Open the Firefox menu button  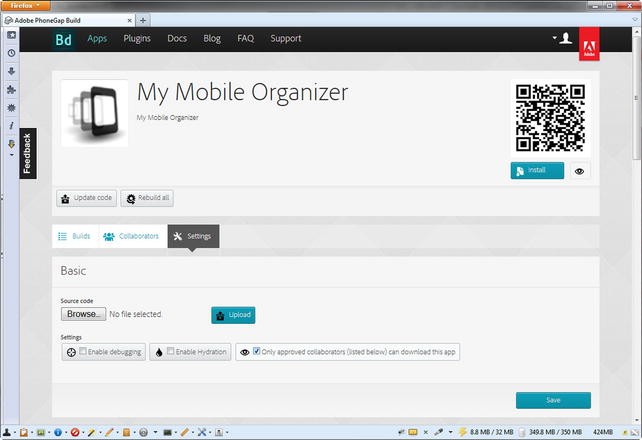(x=26, y=5)
